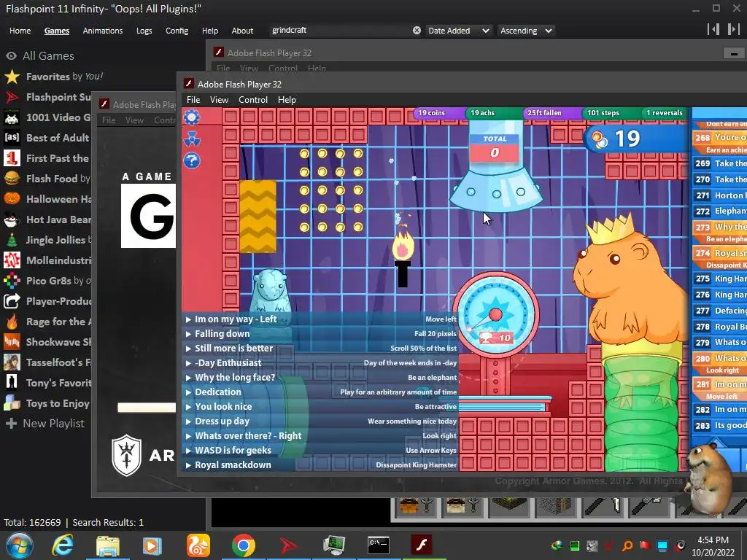Click the coin counter showing 19
The image size is (747, 560).
(x=636, y=139)
